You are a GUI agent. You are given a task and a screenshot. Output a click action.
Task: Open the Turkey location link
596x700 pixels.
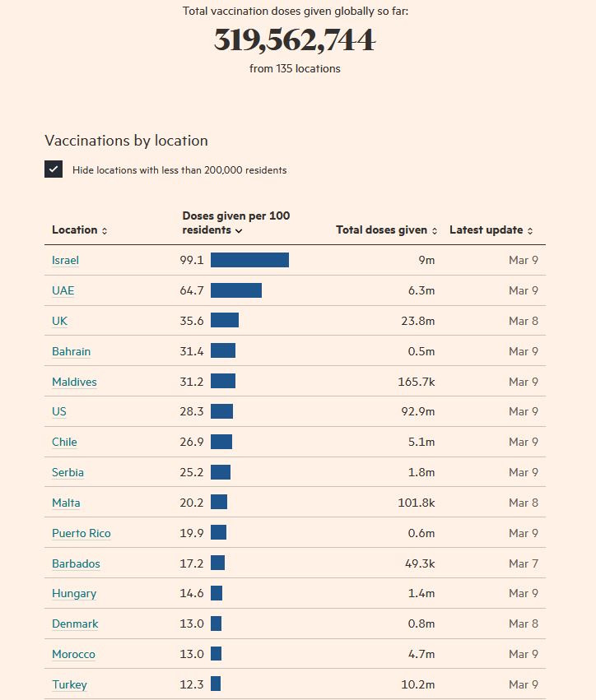(x=69, y=684)
